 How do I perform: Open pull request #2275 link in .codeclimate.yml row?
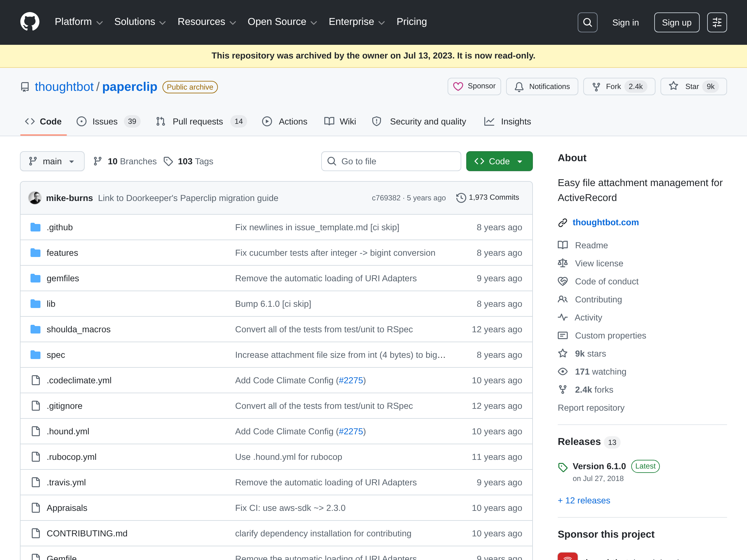coord(351,380)
